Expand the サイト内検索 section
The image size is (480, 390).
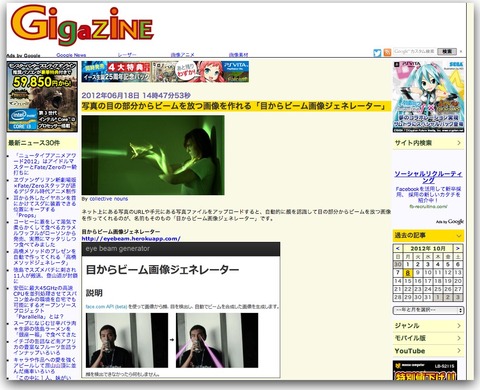coord(428,143)
